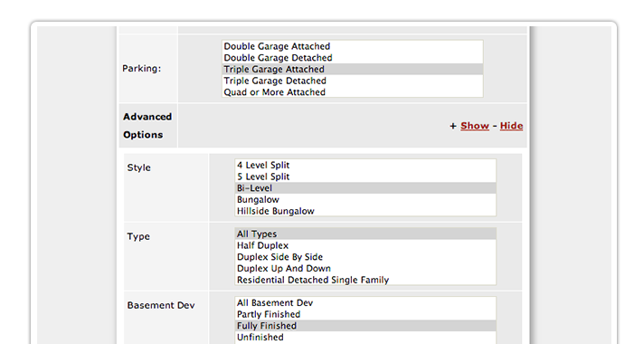This screenshot has height=344, width=644.
Task: Choose Half Duplex property type
Action: pos(365,245)
